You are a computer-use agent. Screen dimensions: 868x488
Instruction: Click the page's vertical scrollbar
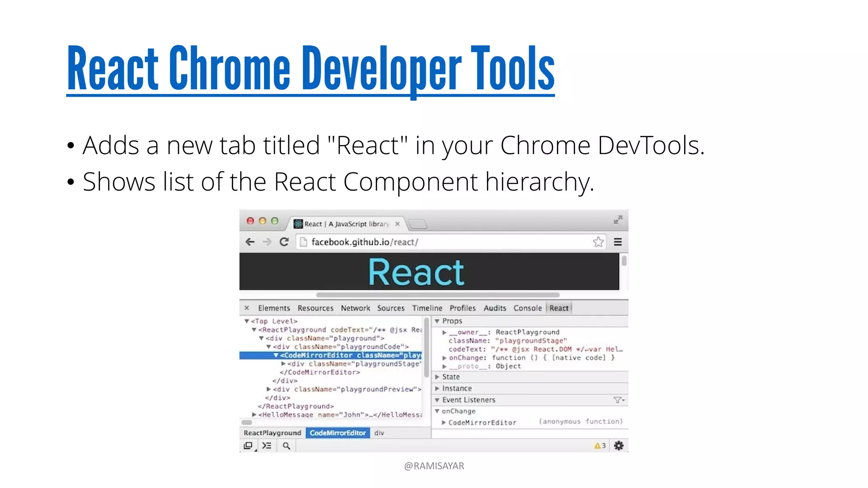click(624, 260)
